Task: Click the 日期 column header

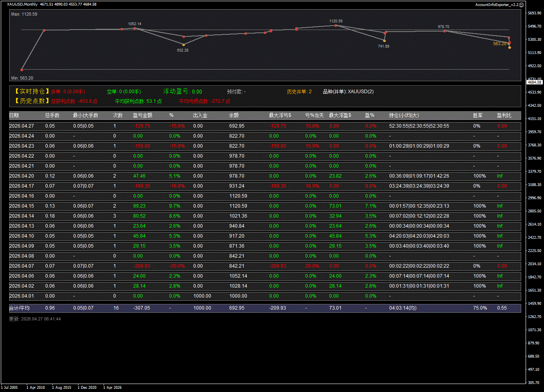Action: coord(14,116)
